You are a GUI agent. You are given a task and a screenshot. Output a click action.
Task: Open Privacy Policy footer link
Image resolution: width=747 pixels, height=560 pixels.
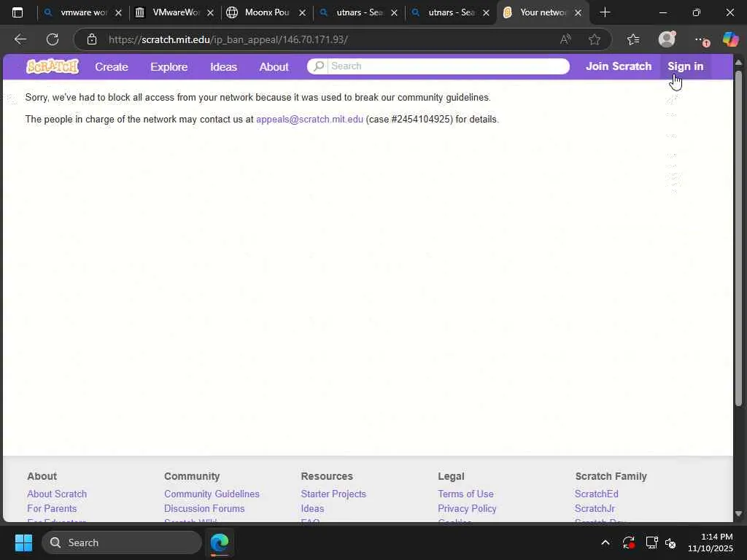click(467, 508)
